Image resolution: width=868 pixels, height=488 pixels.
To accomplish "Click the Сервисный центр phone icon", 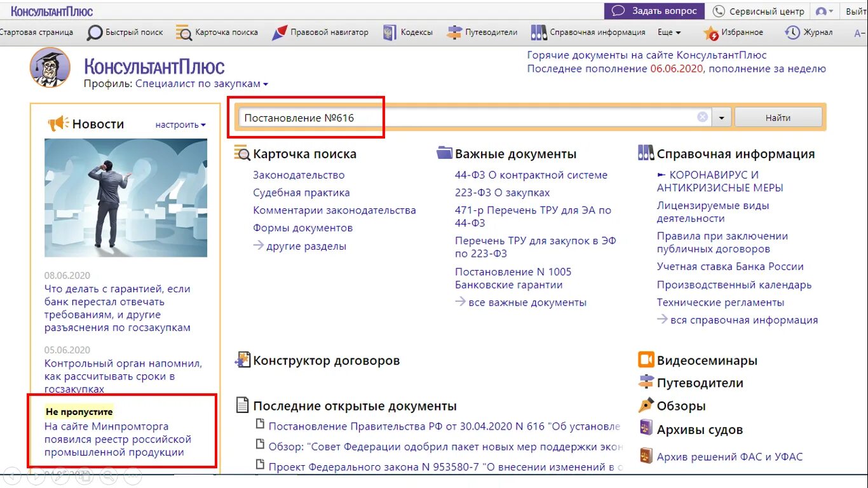I will [x=719, y=11].
